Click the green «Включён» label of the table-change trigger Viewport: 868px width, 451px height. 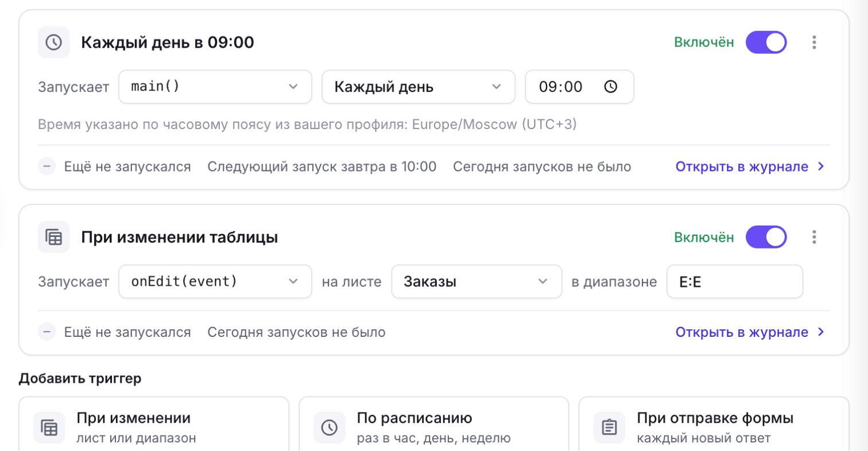[704, 237]
